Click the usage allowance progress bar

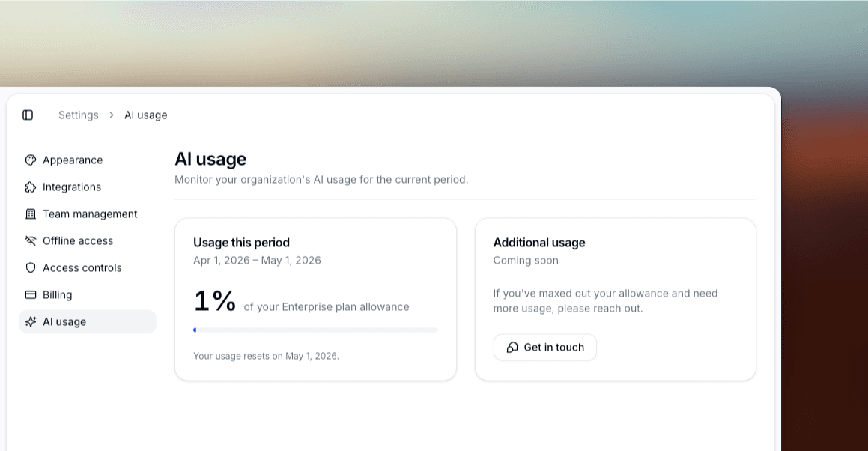pyautogui.click(x=315, y=329)
